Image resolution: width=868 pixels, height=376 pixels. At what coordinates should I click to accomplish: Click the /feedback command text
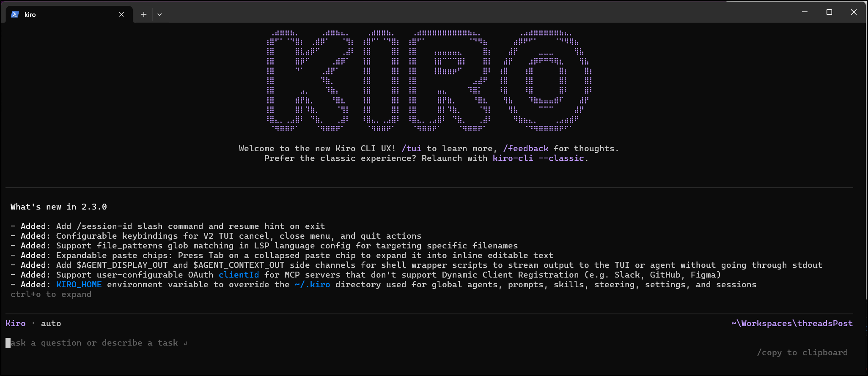click(526, 148)
